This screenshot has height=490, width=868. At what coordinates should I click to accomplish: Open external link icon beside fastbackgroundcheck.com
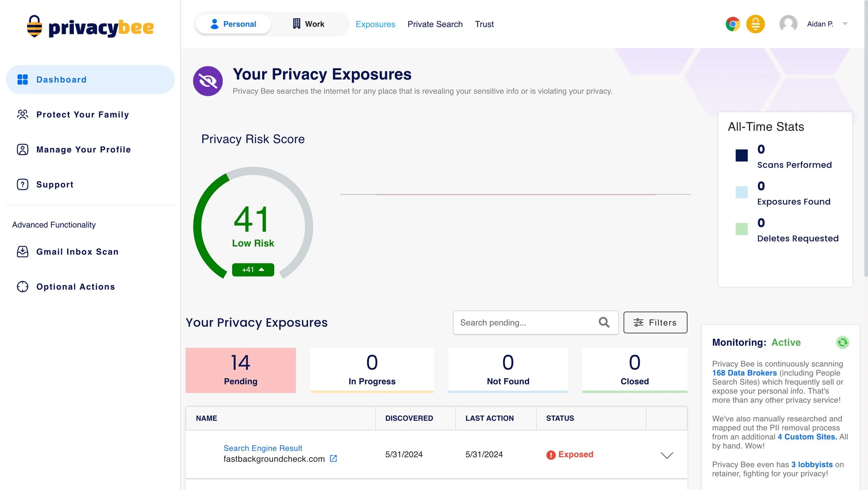click(x=333, y=458)
